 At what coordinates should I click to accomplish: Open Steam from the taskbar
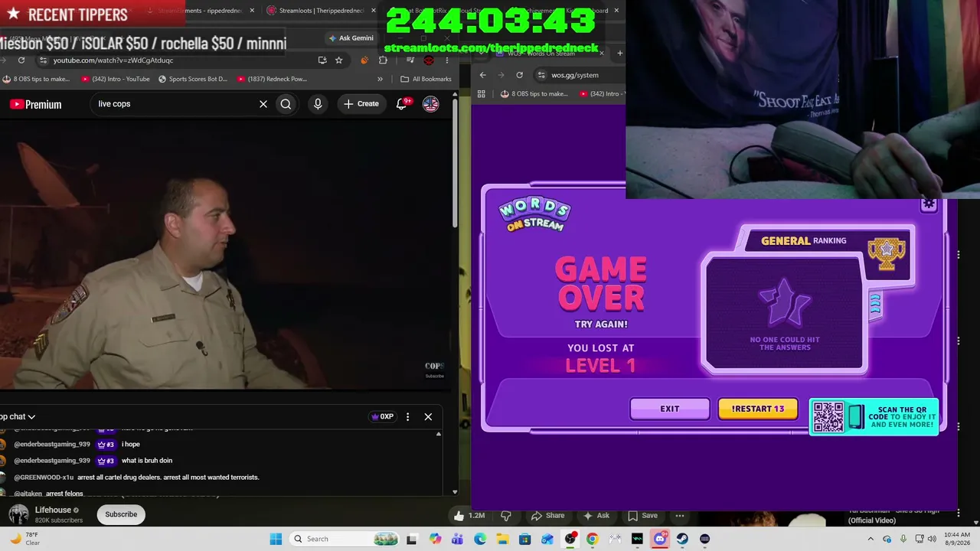[x=682, y=539]
